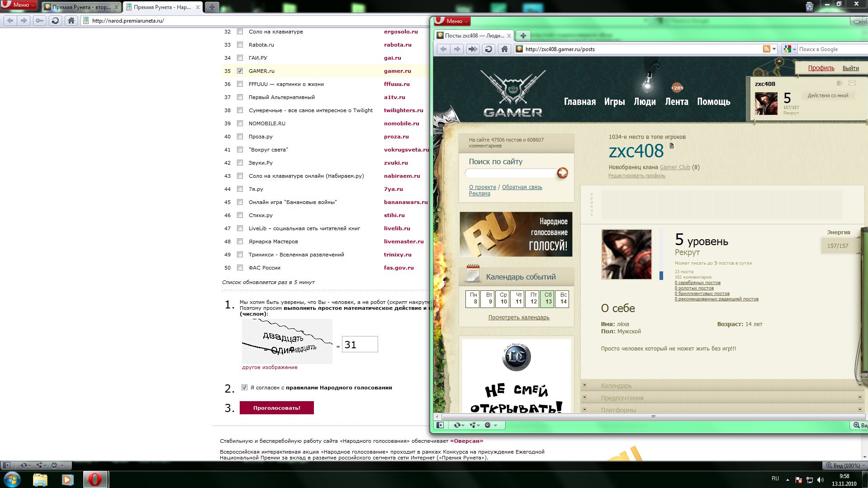Check the Проза.ру vote checkbox
Screen dimensions: 868x488
point(240,137)
